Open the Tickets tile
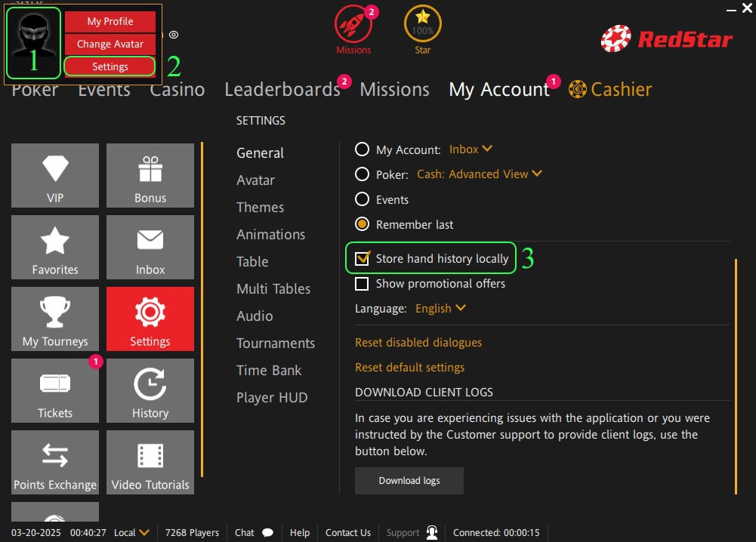 click(55, 391)
